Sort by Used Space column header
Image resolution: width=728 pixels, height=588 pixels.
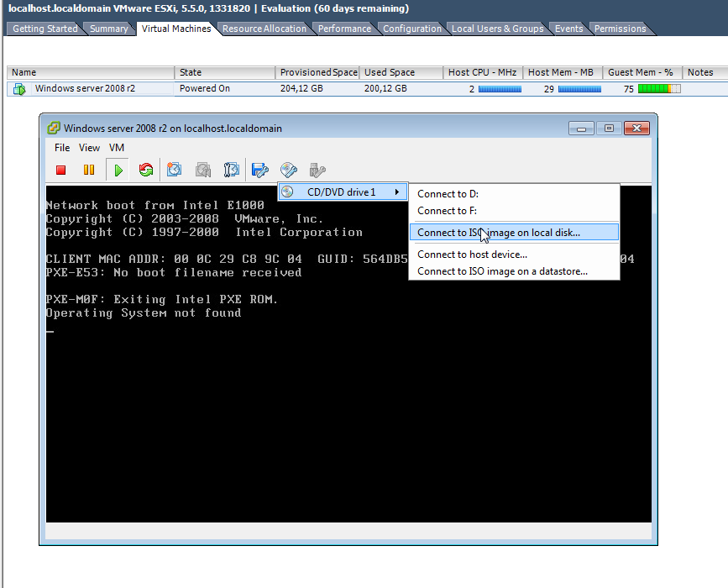[401, 72]
